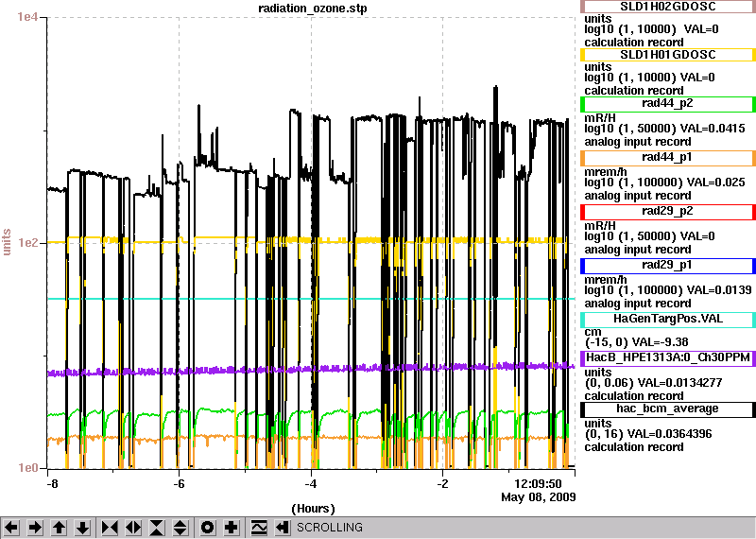This screenshot has width=756, height=539.
Task: Compress the Y axis (inward-pointing vertical arrows)
Action: click(157, 528)
